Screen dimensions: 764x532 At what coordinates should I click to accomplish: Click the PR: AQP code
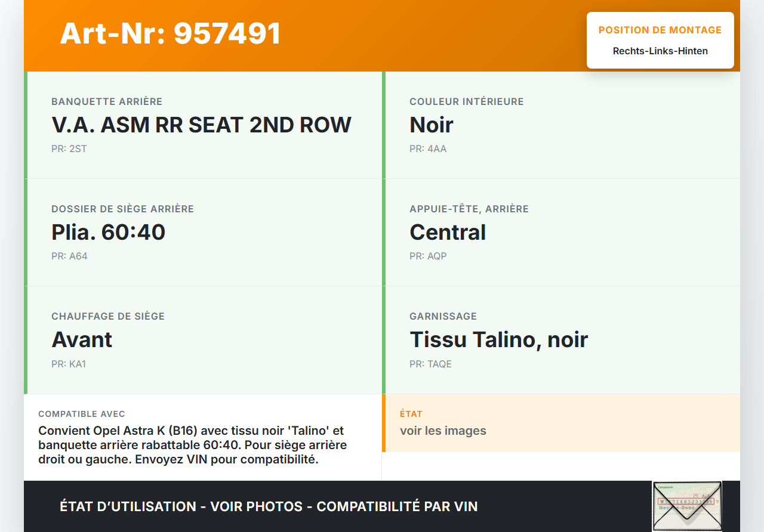[428, 256]
